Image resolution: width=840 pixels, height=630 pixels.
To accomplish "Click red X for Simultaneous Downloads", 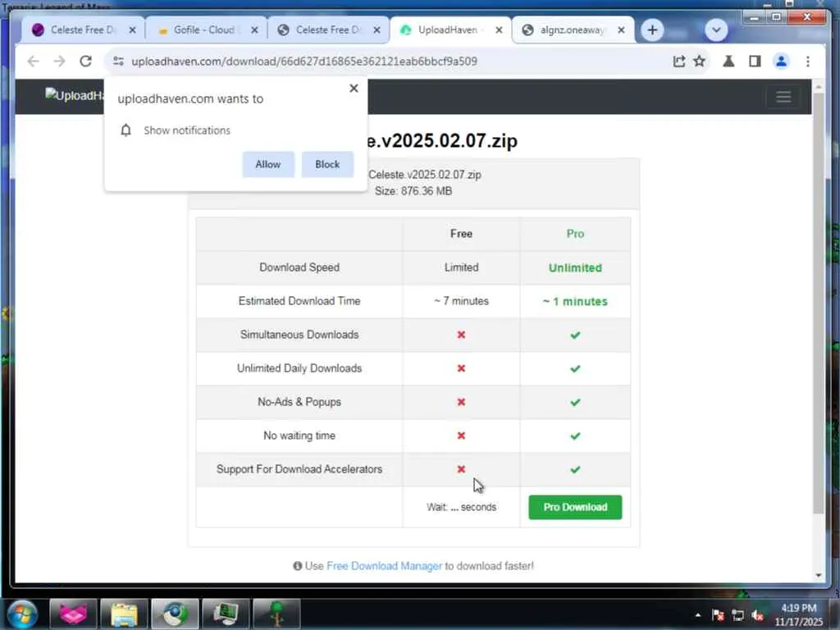I will pyautogui.click(x=461, y=335).
